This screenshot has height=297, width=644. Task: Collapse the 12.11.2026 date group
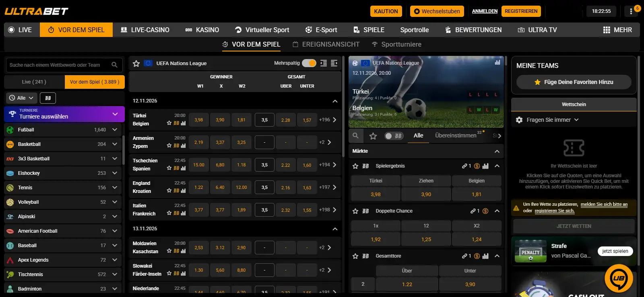(x=335, y=101)
